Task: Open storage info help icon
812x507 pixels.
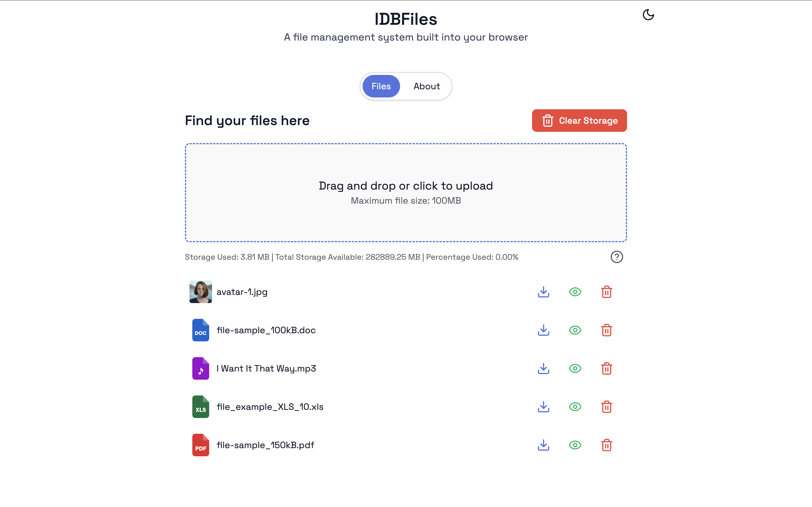Action: pyautogui.click(x=616, y=257)
